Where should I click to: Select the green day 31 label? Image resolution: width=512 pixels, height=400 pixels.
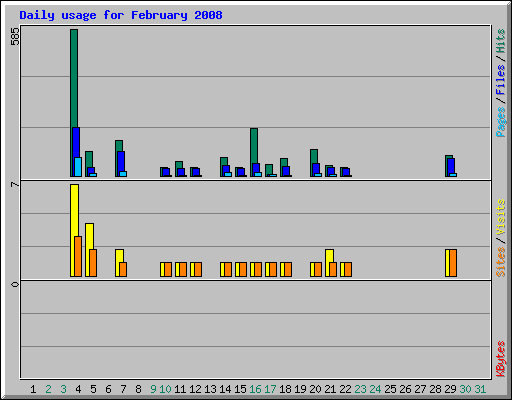tap(480, 389)
